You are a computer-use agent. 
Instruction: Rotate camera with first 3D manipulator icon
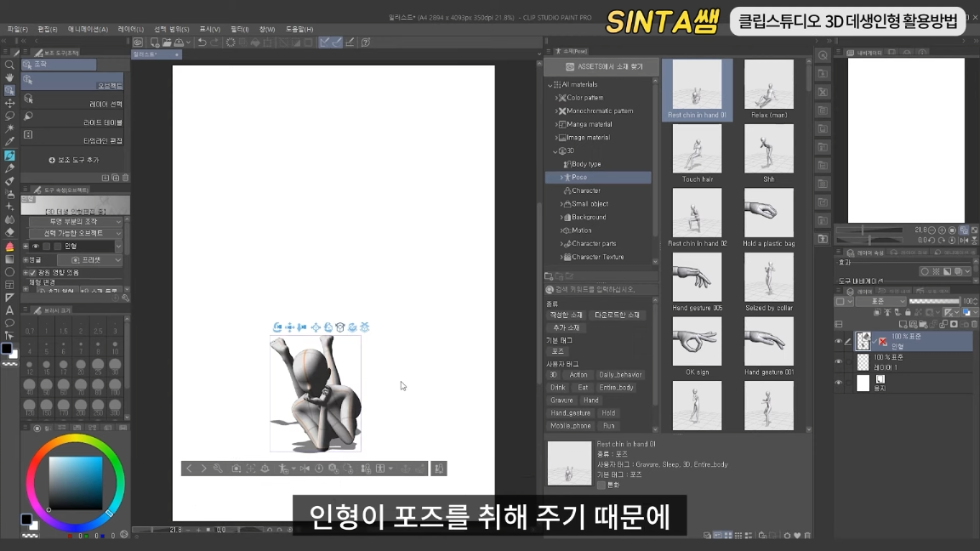point(277,327)
